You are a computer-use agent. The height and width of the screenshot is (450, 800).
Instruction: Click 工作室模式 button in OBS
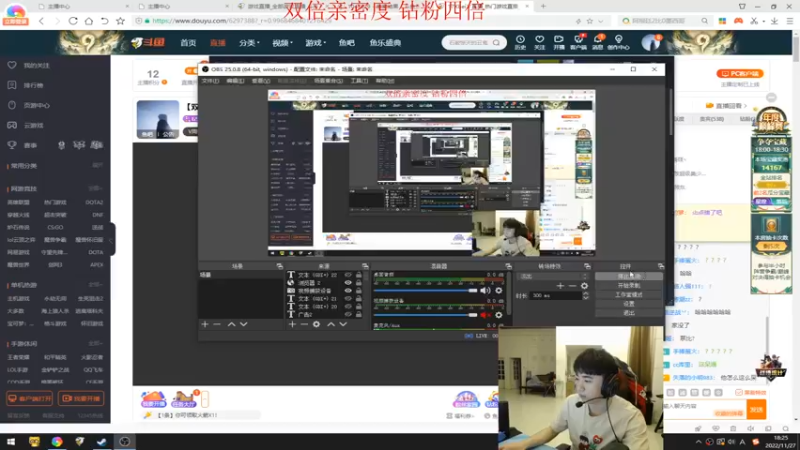coord(629,294)
